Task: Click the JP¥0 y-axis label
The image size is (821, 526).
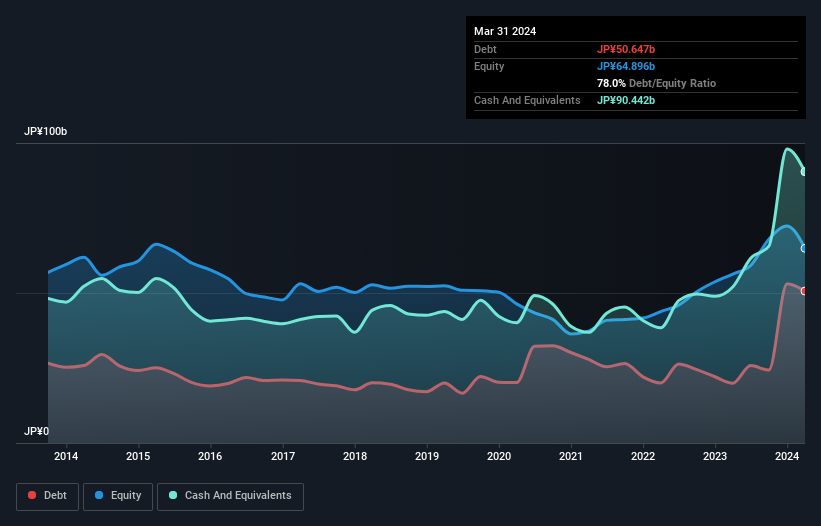Action: pos(36,431)
